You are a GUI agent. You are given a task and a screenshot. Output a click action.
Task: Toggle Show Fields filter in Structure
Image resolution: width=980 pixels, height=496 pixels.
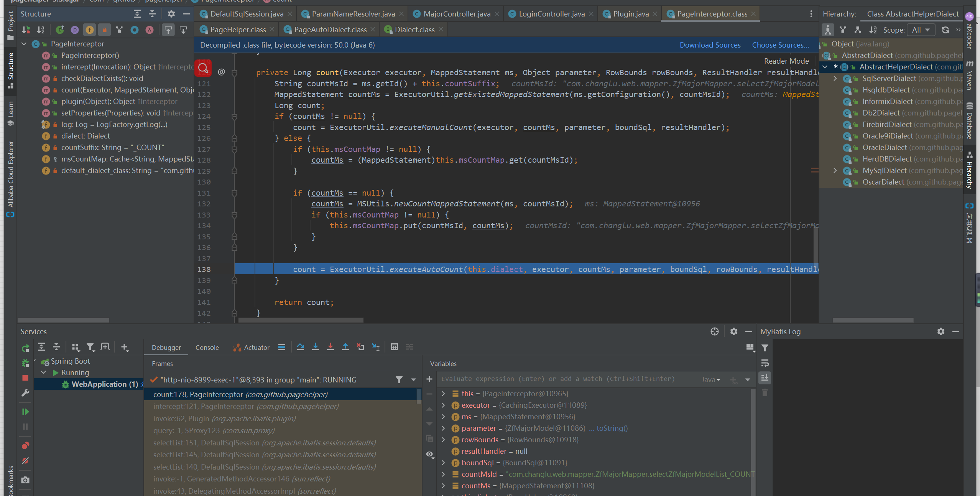(89, 30)
